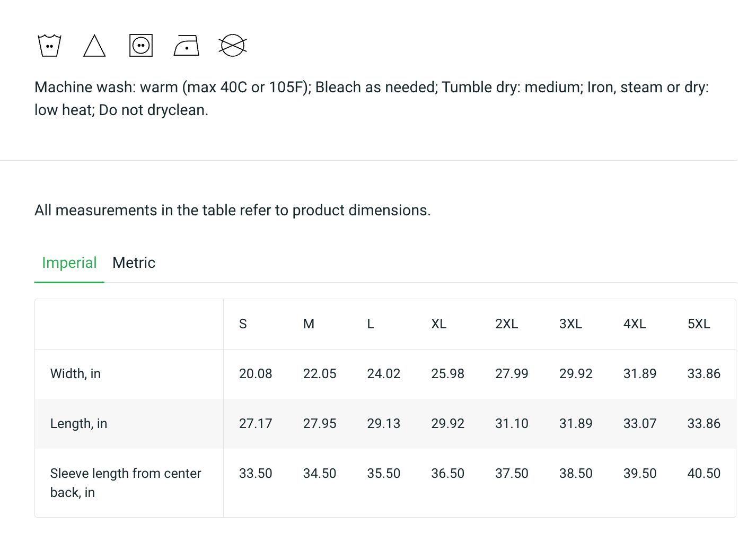The height and width of the screenshot is (541, 756).
Task: Click sleeve length value 39.50
Action: [640, 474]
